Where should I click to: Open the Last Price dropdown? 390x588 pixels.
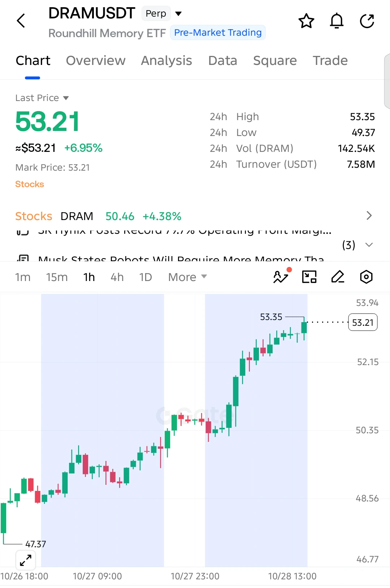pos(42,98)
